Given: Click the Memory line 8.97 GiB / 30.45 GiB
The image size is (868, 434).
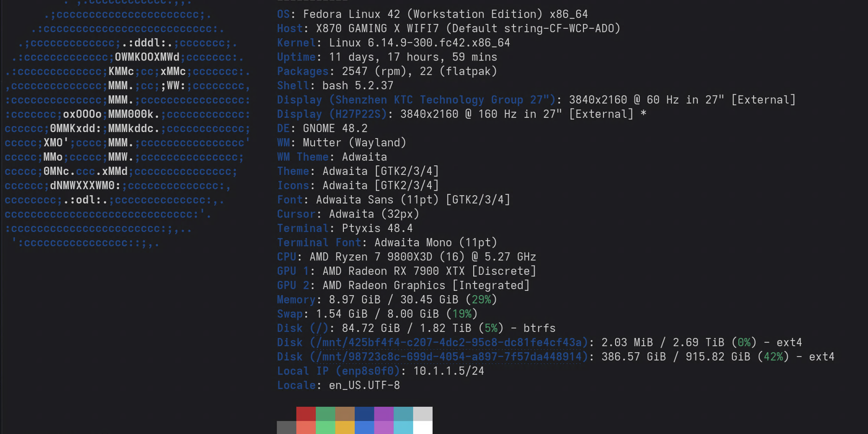Looking at the screenshot, I should [x=387, y=301].
